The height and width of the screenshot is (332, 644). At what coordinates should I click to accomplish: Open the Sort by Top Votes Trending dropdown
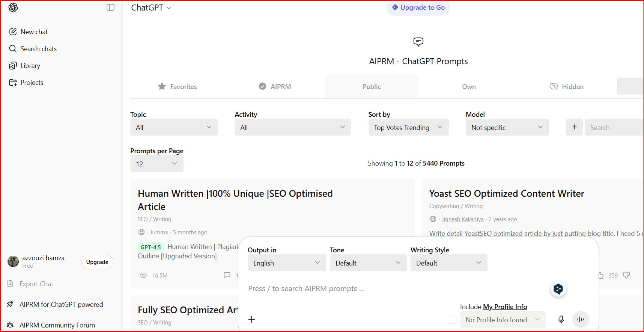[x=408, y=127]
